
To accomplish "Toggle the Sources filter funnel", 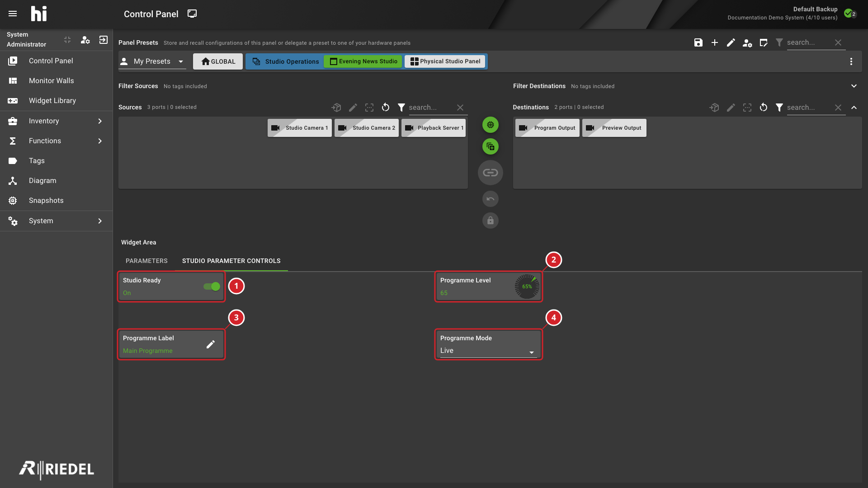I will tap(401, 108).
